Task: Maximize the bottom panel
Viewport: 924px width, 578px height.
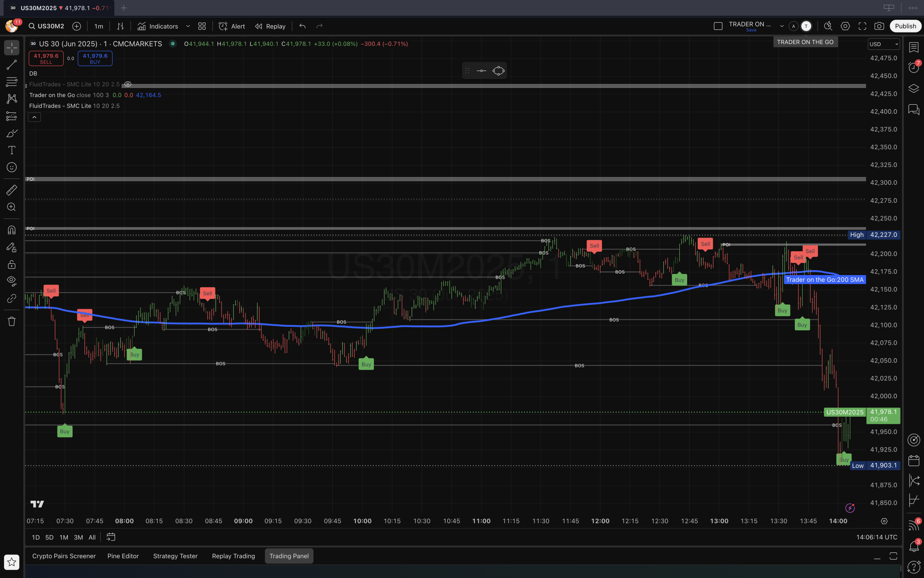Action: 893,556
